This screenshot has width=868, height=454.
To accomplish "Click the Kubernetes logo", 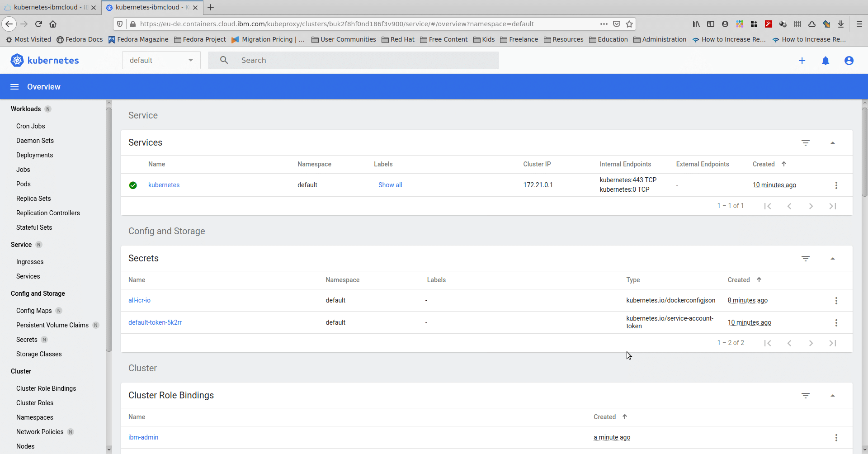I will click(x=45, y=60).
